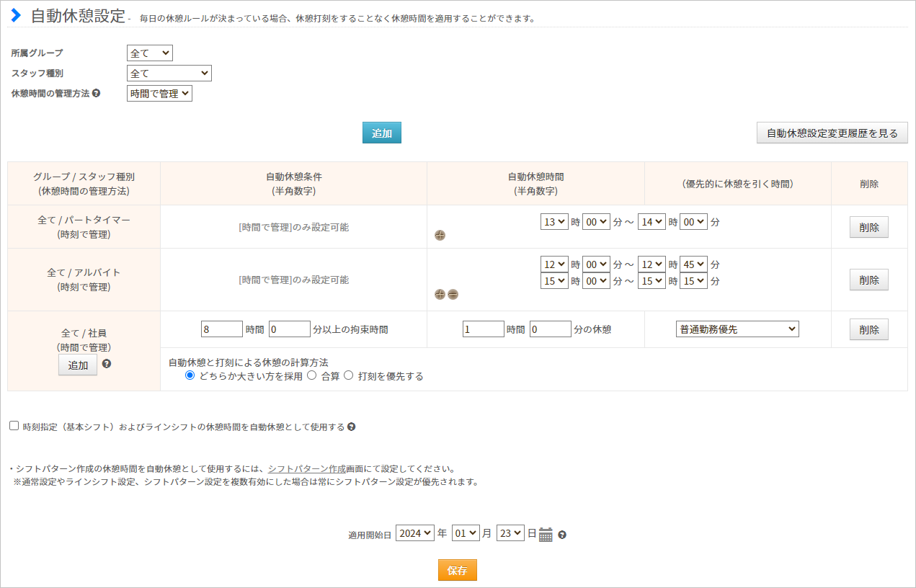
Task: Click minus icon in アルバイト row
Action: click(453, 294)
